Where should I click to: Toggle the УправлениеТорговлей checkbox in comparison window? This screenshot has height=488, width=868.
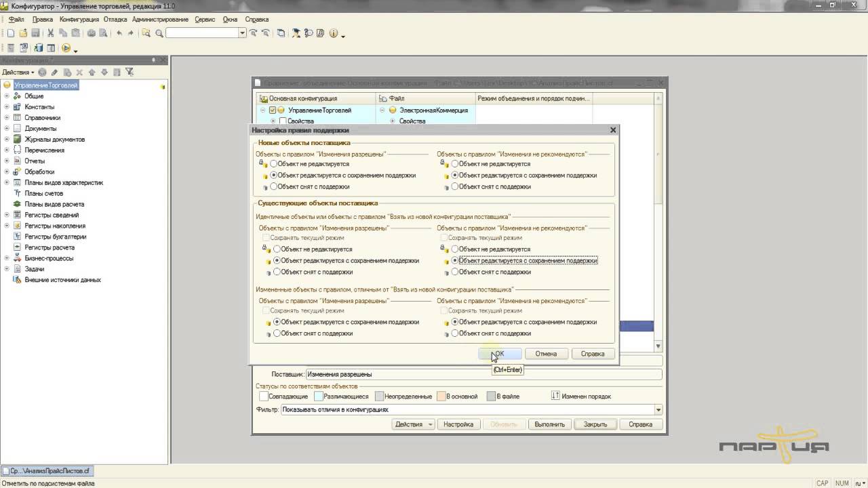[273, 110]
